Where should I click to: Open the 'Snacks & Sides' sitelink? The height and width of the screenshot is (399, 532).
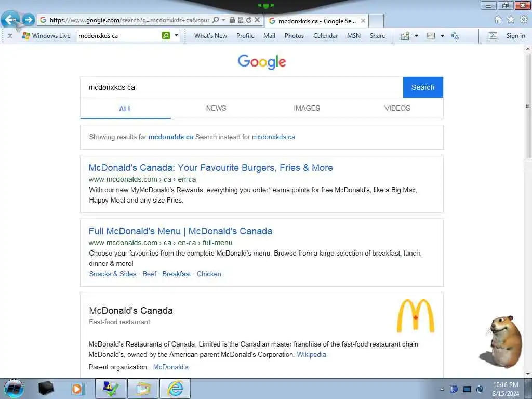[112, 274]
